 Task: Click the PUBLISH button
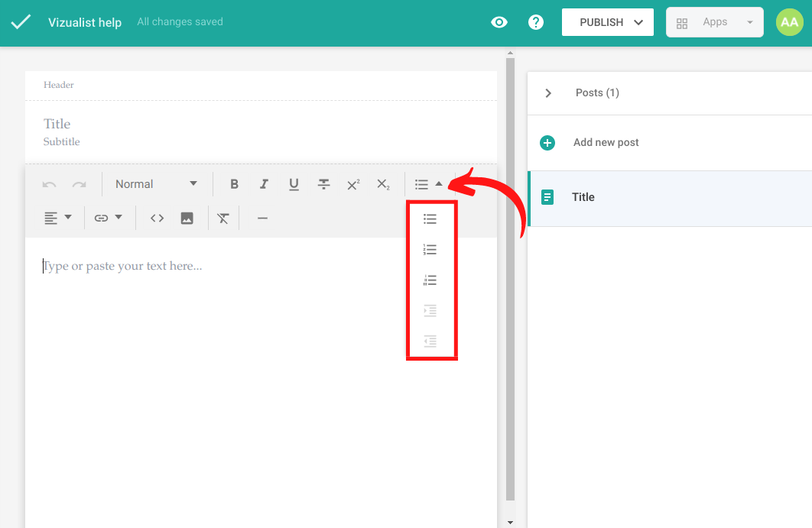click(x=607, y=22)
